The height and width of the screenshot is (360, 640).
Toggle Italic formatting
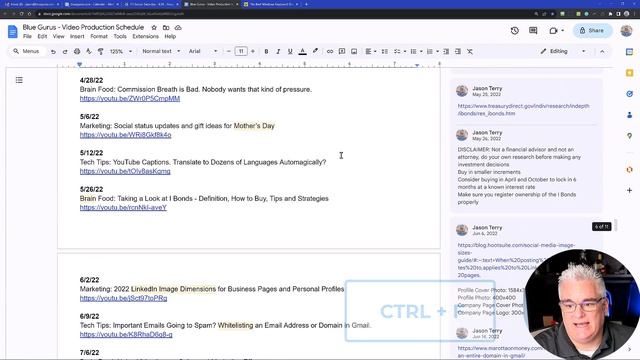(278, 51)
